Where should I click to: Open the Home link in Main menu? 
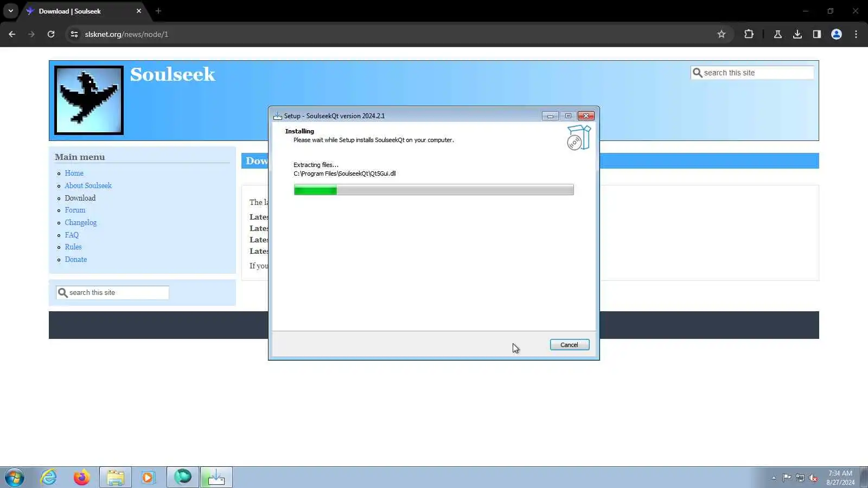tap(74, 174)
